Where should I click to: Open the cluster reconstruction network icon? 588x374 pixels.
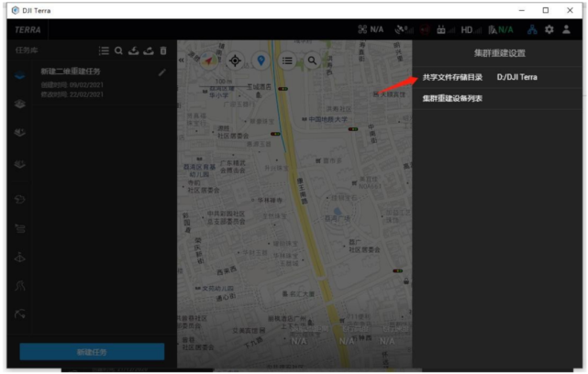pyautogui.click(x=531, y=29)
